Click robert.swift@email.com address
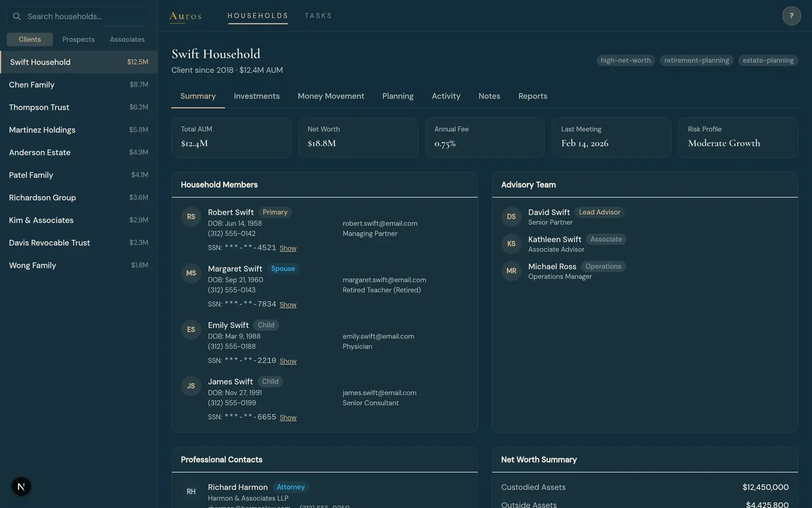The image size is (812, 508). 380,224
